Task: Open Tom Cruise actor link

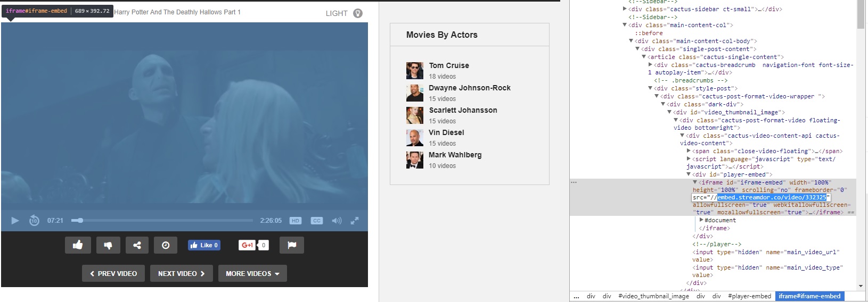Action: (x=449, y=65)
